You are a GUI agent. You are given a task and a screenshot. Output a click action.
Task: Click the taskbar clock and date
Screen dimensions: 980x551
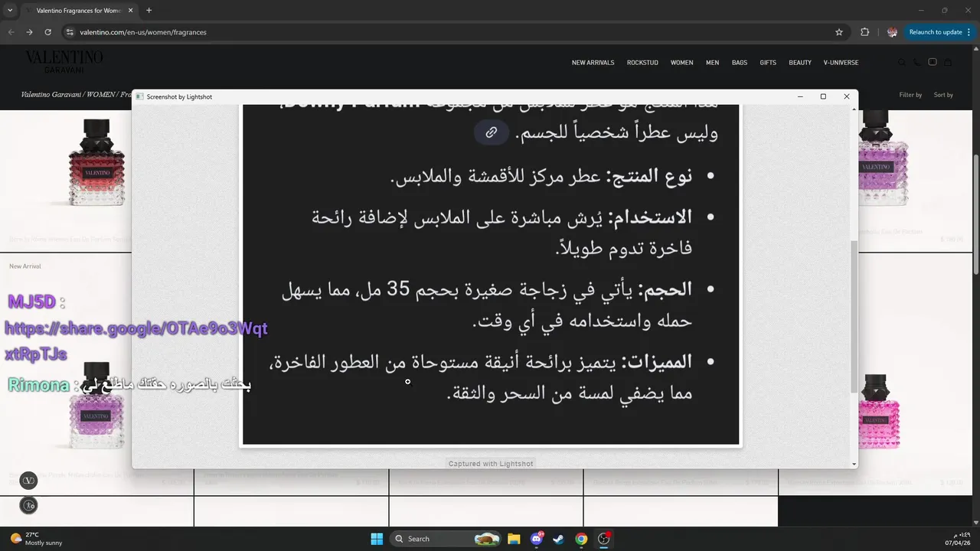[x=958, y=539]
